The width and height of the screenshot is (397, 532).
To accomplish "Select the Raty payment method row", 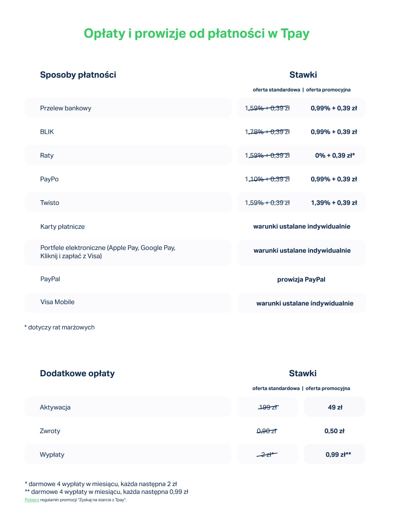I will pos(128,155).
